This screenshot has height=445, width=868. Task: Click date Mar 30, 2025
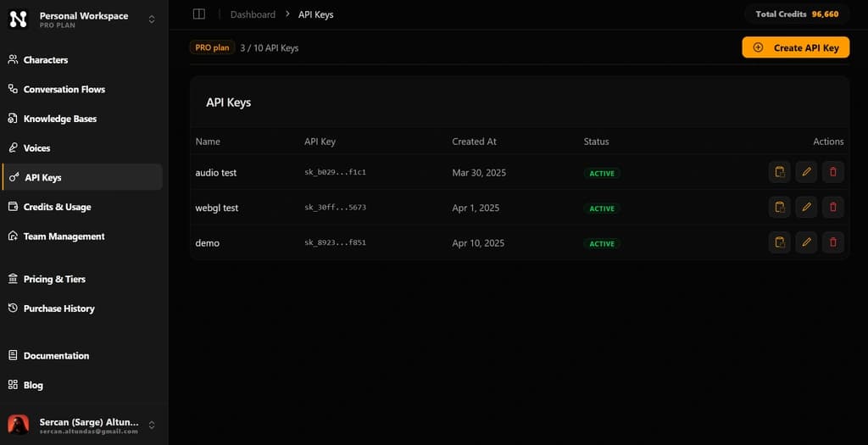point(479,173)
